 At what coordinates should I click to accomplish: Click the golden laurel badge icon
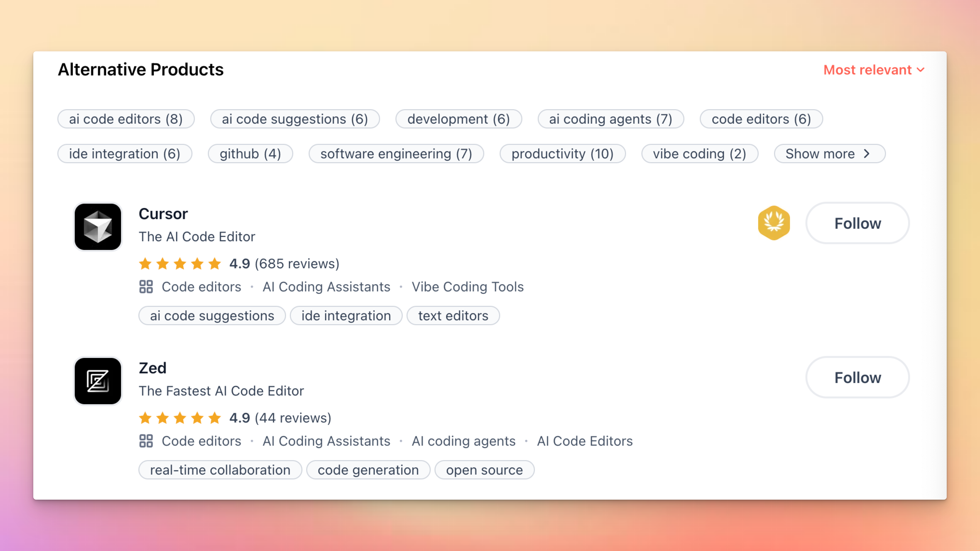[773, 223]
